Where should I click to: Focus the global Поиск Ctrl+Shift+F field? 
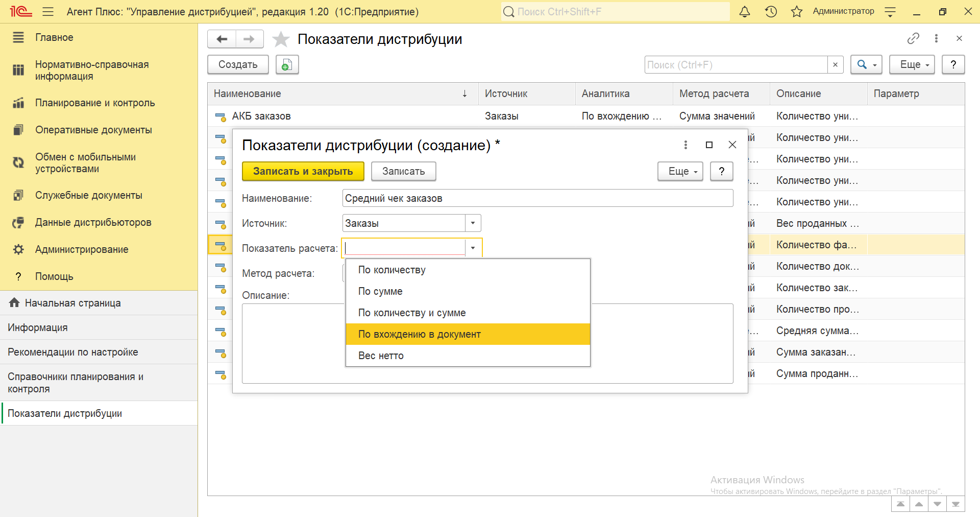tap(615, 12)
